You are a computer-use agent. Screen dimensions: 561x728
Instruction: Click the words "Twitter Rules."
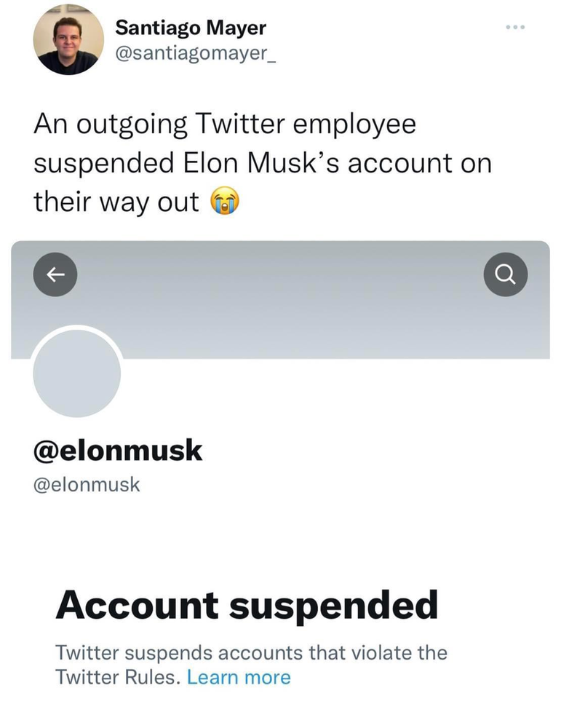(x=117, y=677)
